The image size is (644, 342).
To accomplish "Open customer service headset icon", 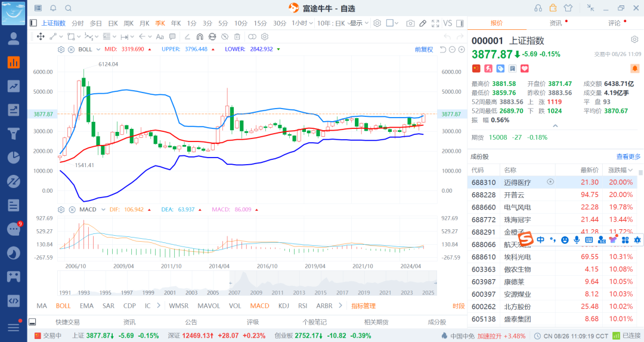I will [x=538, y=8].
